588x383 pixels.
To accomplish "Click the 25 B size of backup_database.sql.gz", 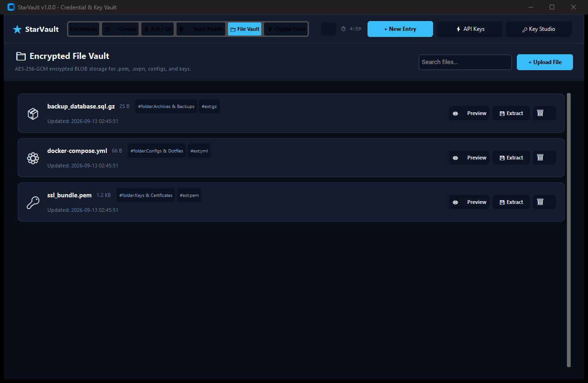I will pos(125,107).
